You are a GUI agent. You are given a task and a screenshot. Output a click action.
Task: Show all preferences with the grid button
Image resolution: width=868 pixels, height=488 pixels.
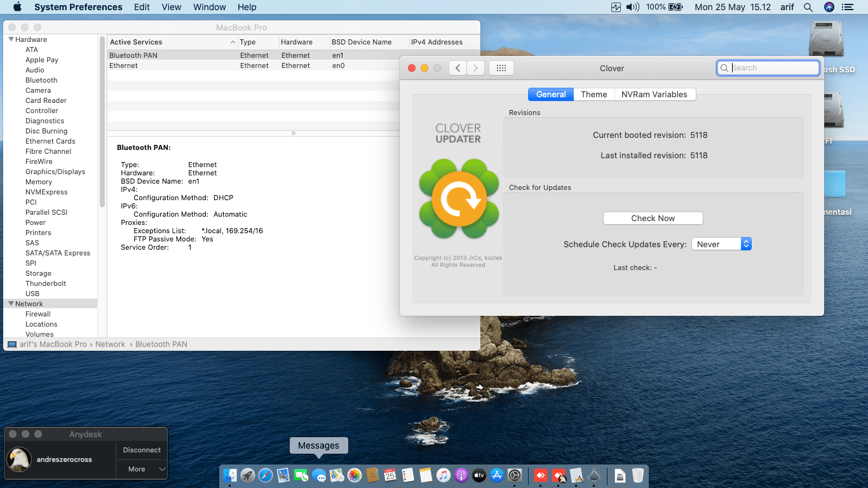click(x=501, y=68)
